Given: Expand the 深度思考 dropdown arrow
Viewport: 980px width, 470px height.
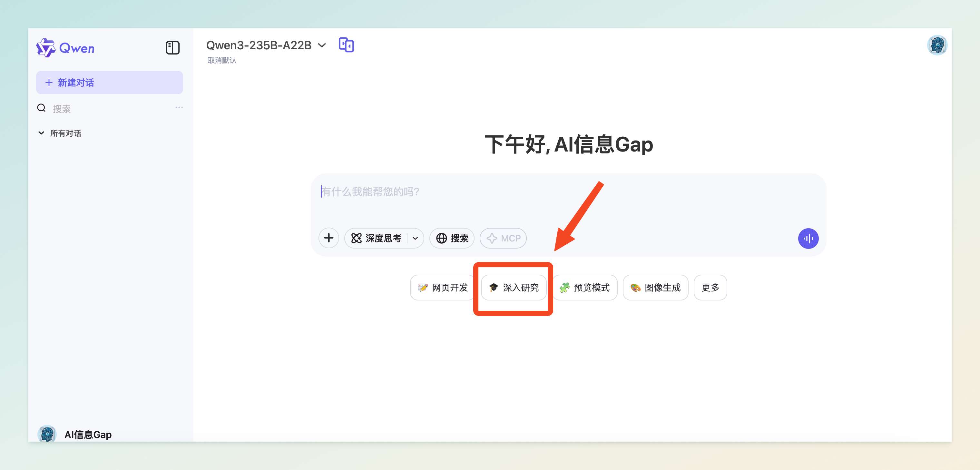Looking at the screenshot, I should coord(415,238).
